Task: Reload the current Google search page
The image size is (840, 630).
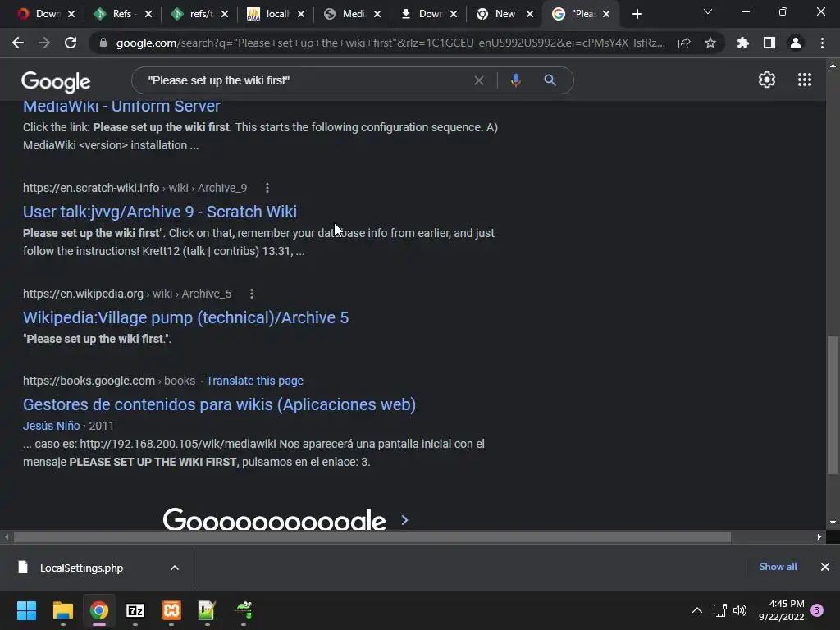Action: coord(71,43)
